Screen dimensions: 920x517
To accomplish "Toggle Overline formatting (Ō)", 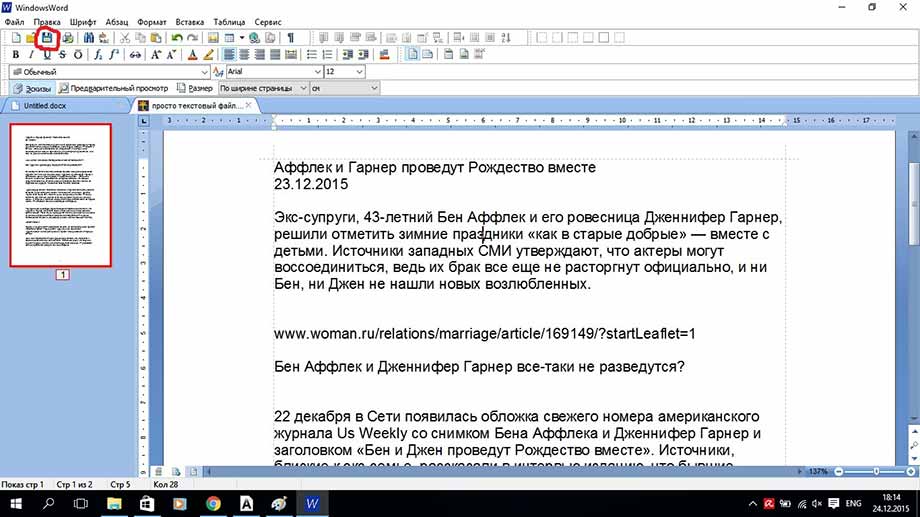I will tap(78, 55).
